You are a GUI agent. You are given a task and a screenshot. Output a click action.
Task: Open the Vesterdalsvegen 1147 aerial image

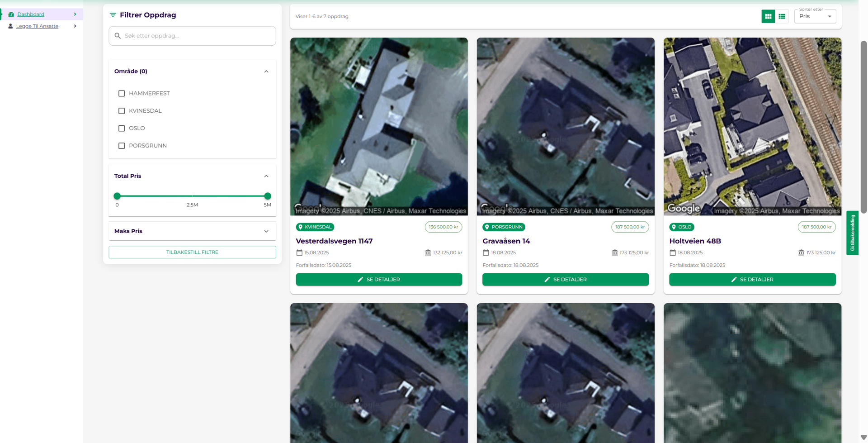click(x=379, y=126)
